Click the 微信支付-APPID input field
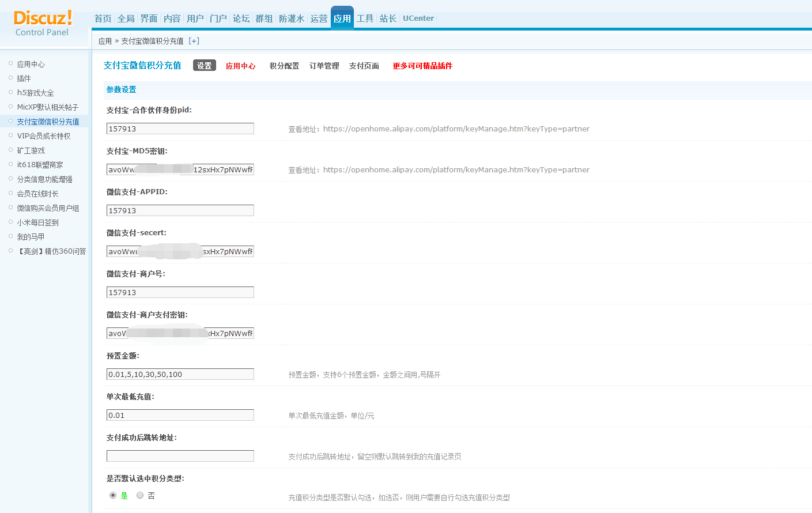The width and height of the screenshot is (812, 513). (180, 210)
